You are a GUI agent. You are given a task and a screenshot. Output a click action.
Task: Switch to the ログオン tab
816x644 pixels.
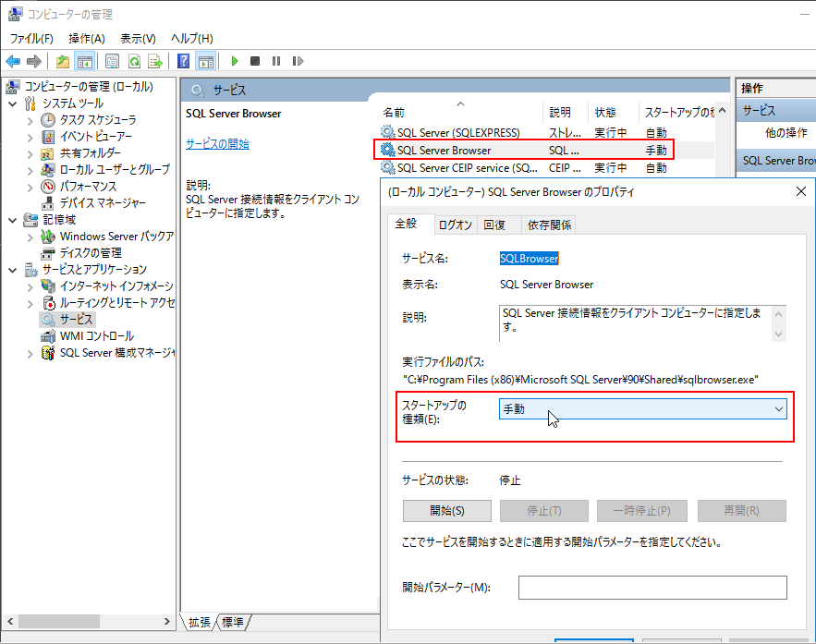click(x=455, y=225)
